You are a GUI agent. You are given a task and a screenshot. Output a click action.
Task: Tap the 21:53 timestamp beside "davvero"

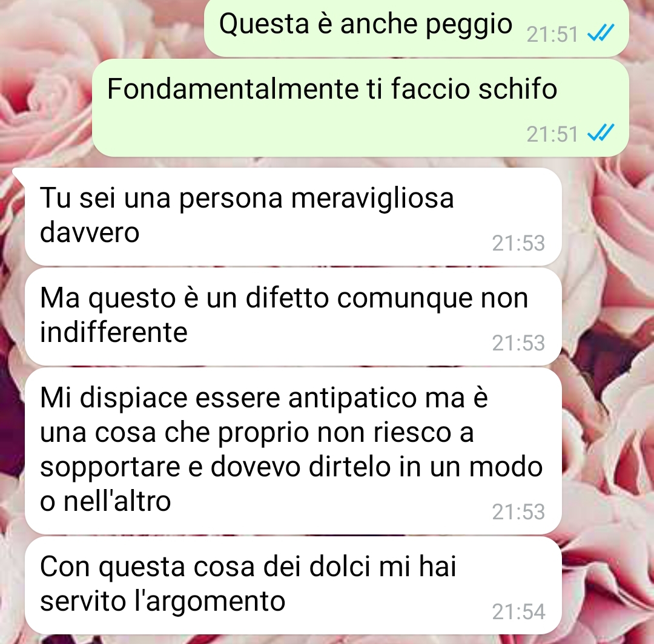click(x=518, y=243)
